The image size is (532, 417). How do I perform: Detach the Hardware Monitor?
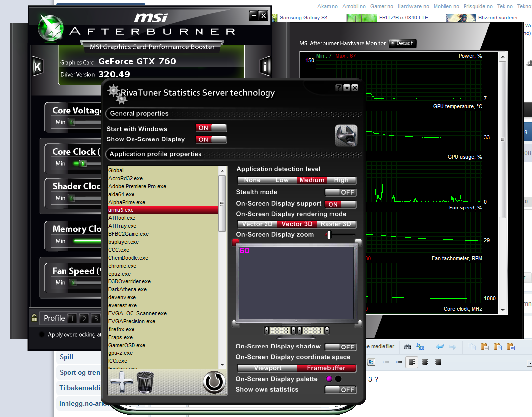[x=402, y=43]
